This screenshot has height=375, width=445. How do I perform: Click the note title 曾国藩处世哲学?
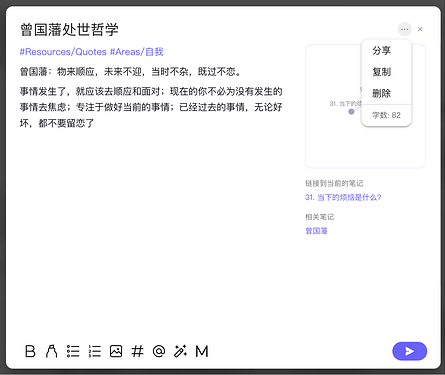[x=69, y=30]
